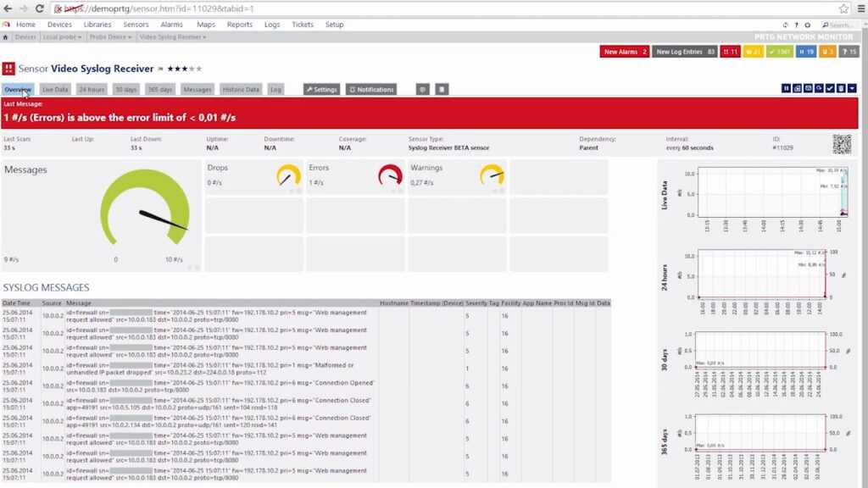
Task: Open the sensor context menu arrow
Action: (x=851, y=88)
